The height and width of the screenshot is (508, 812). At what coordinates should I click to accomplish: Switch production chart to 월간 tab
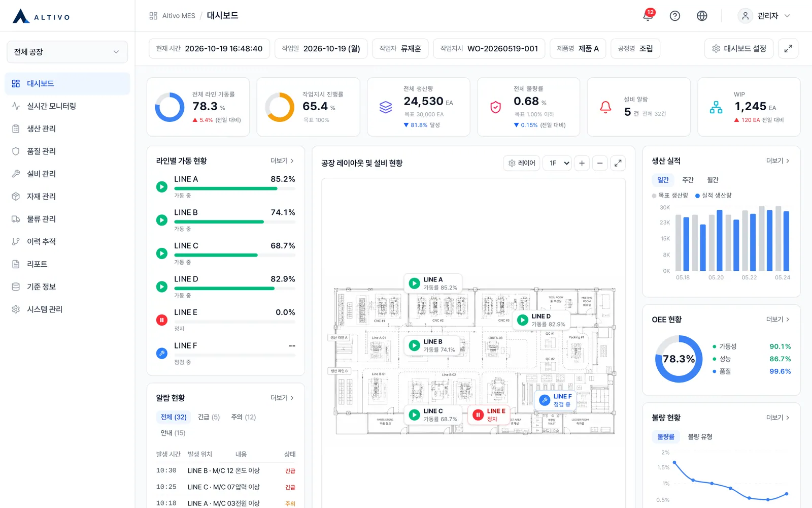[713, 180]
